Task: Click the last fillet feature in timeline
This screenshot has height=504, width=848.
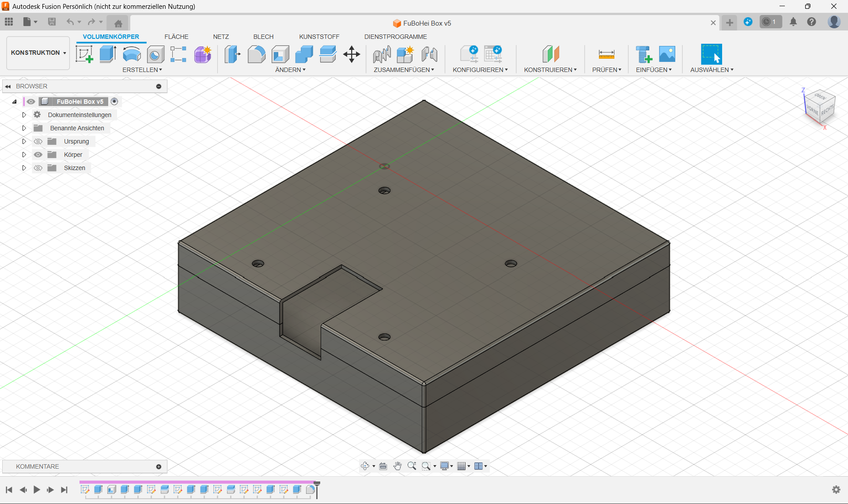Action: click(x=310, y=489)
